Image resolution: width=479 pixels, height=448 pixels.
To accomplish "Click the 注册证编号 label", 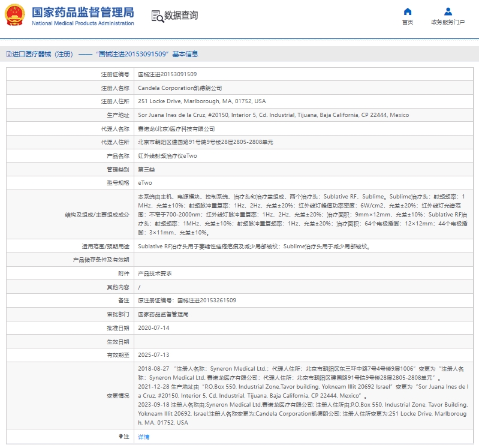I will point(115,74).
